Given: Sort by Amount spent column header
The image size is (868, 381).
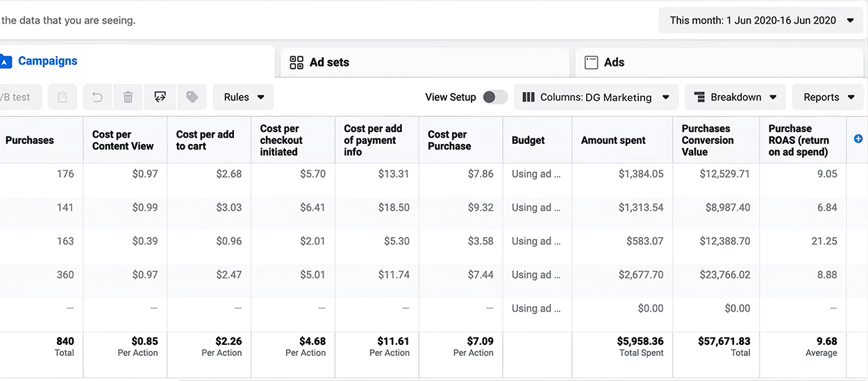Looking at the screenshot, I should (613, 140).
